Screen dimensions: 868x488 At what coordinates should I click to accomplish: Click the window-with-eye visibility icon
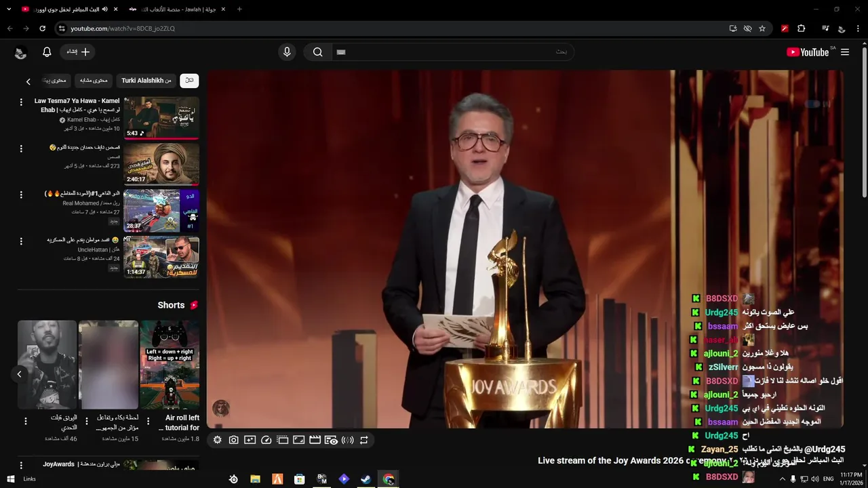coord(331,440)
